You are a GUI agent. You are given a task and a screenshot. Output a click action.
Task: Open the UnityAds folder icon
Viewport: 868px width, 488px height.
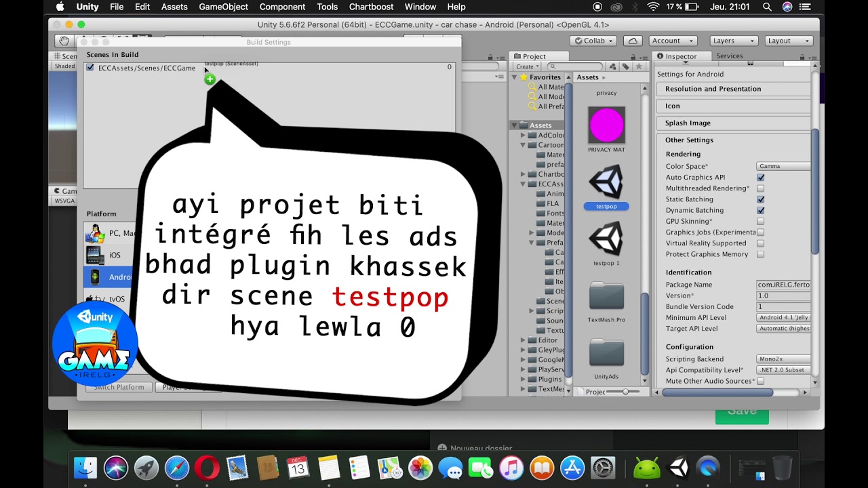[x=606, y=353]
